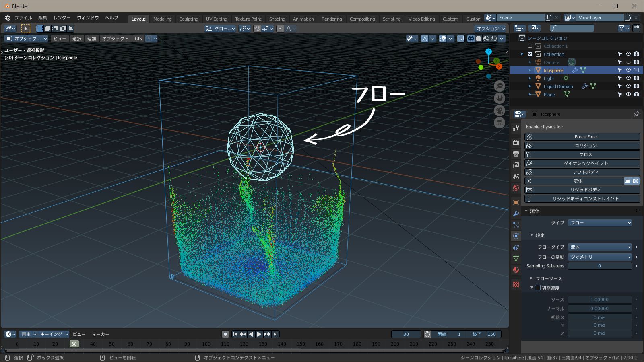Open the Texture properties tab icon

516,284
